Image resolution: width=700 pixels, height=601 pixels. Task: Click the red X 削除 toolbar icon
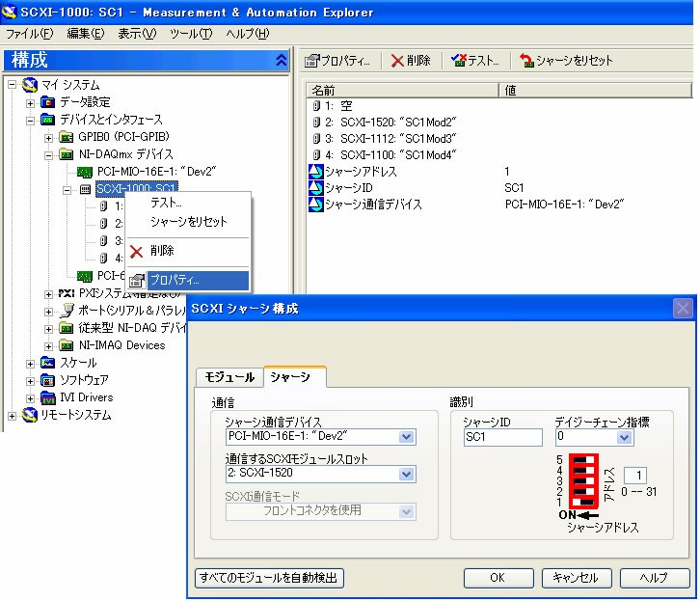(x=397, y=60)
